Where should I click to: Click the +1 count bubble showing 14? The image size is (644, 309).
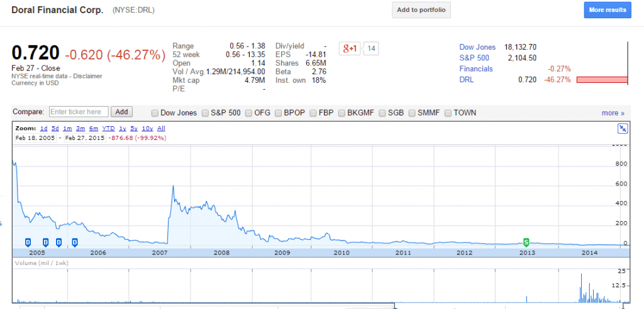[x=371, y=49]
